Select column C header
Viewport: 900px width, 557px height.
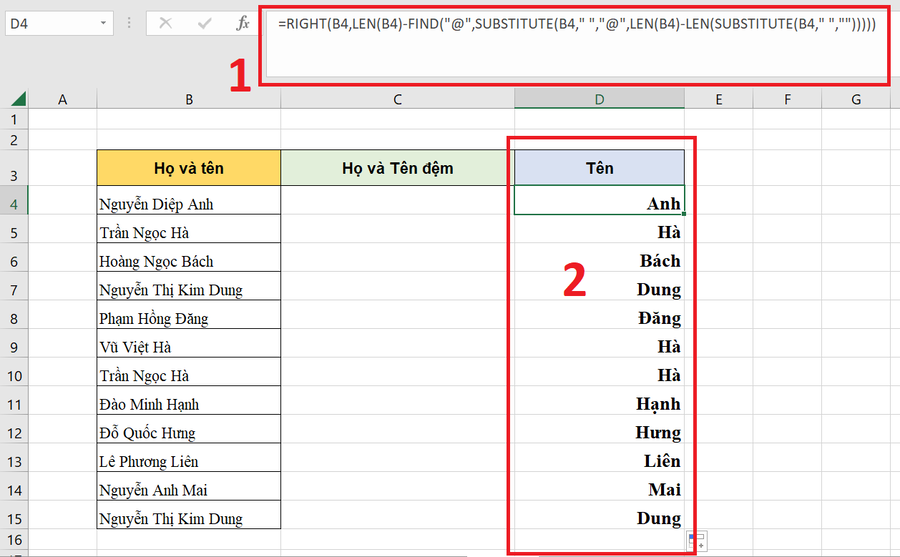click(397, 99)
